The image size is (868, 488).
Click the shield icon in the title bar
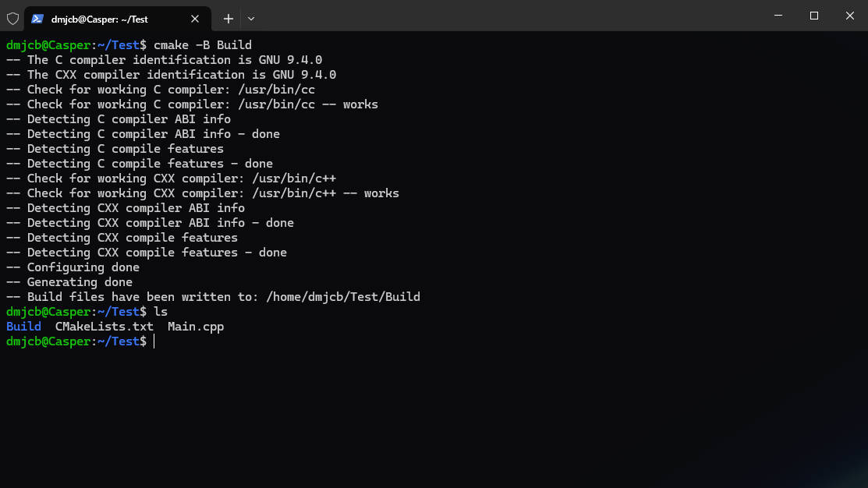click(12, 19)
